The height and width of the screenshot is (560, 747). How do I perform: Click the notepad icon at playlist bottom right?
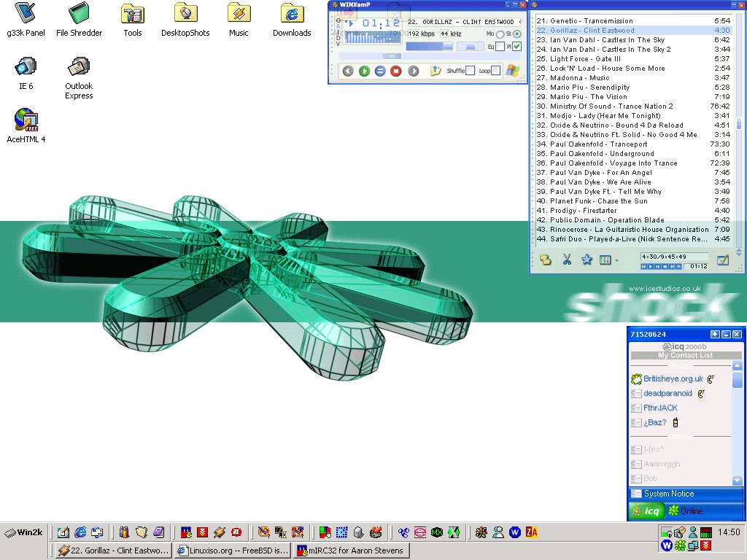pos(722,260)
